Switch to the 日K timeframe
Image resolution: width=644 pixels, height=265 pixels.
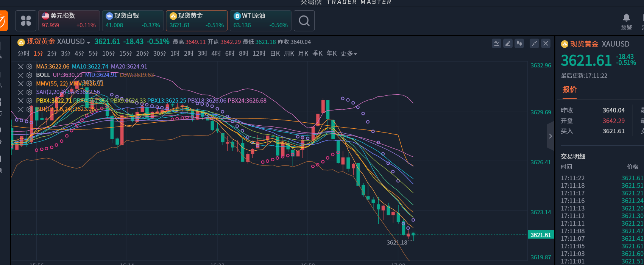(x=275, y=54)
